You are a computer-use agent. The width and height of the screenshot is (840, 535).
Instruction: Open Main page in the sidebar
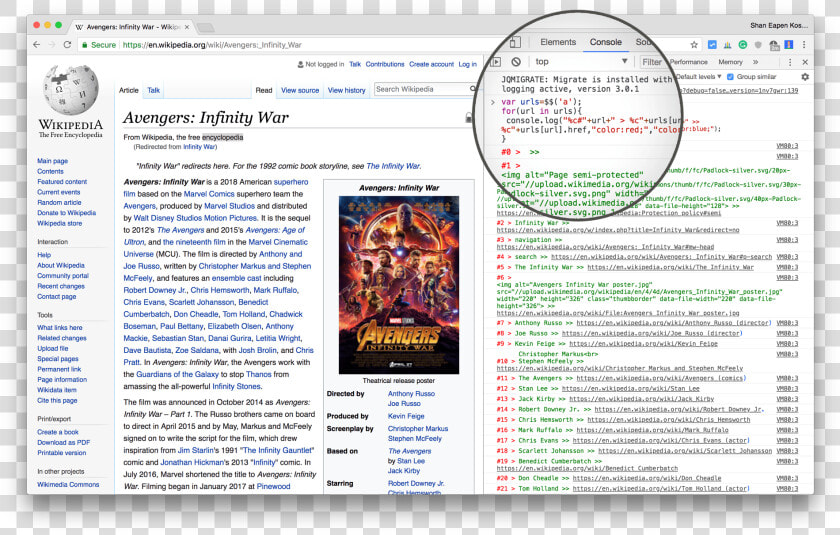click(52, 161)
